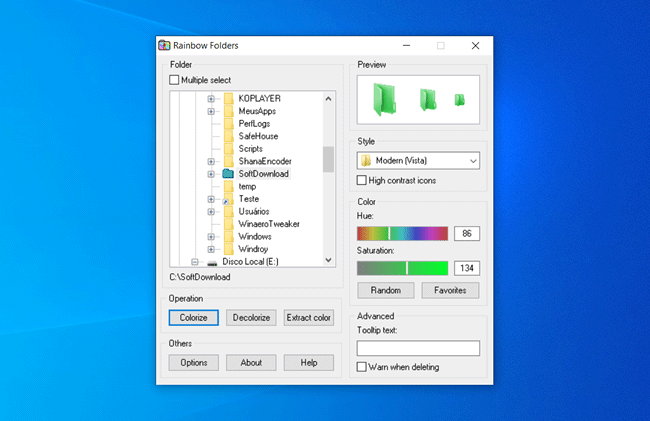Expand the Windroy tree node
Image resolution: width=650 pixels, height=421 pixels.
(x=211, y=249)
